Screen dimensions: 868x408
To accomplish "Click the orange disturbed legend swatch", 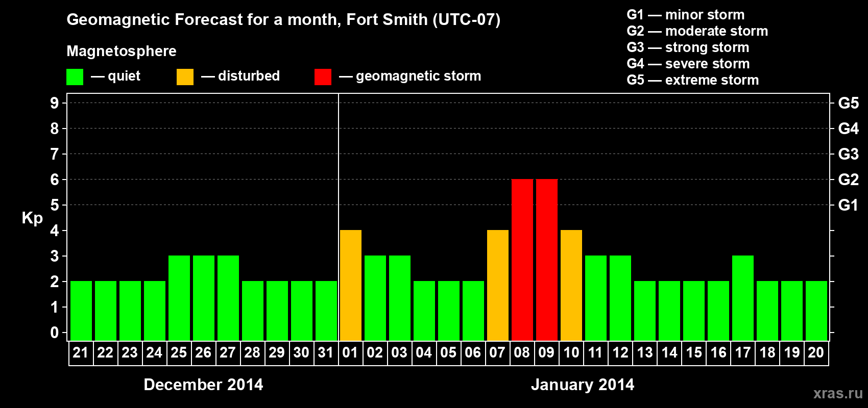I will (x=185, y=77).
